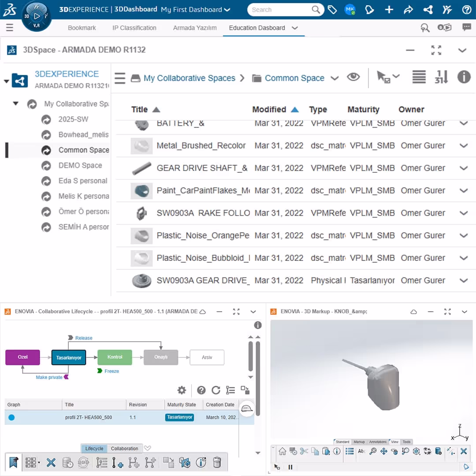
Task: Open the 3DSpace navigation hamburger menu
Action: [120, 78]
